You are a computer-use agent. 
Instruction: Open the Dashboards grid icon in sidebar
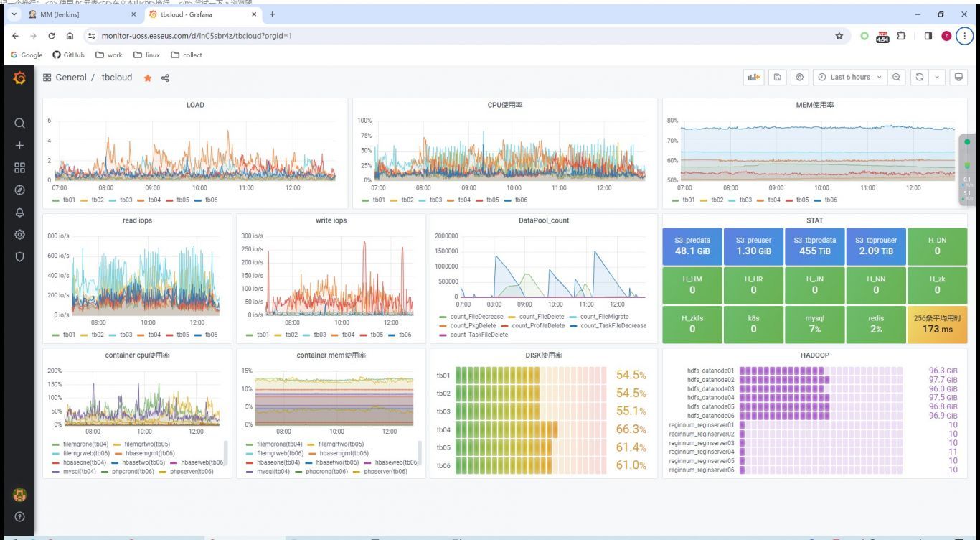click(19, 167)
